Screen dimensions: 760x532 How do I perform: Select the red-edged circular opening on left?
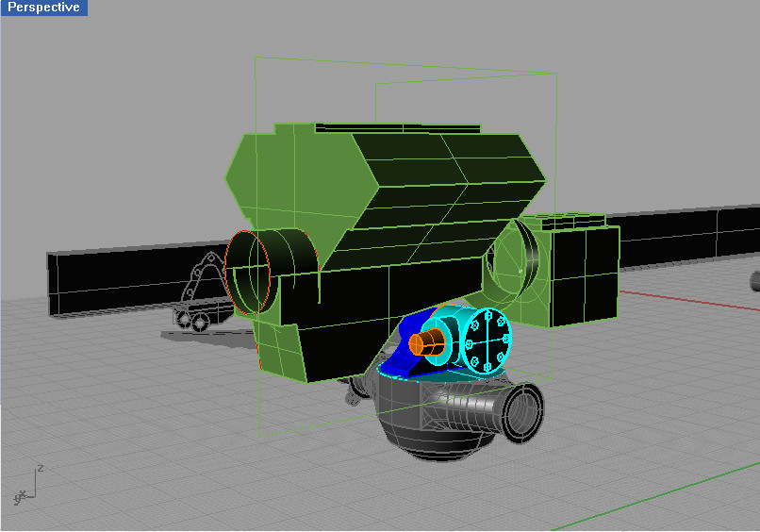click(249, 273)
